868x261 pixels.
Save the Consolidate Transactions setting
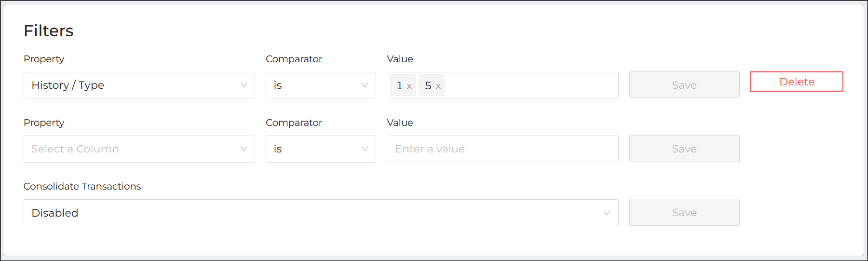pyautogui.click(x=684, y=212)
